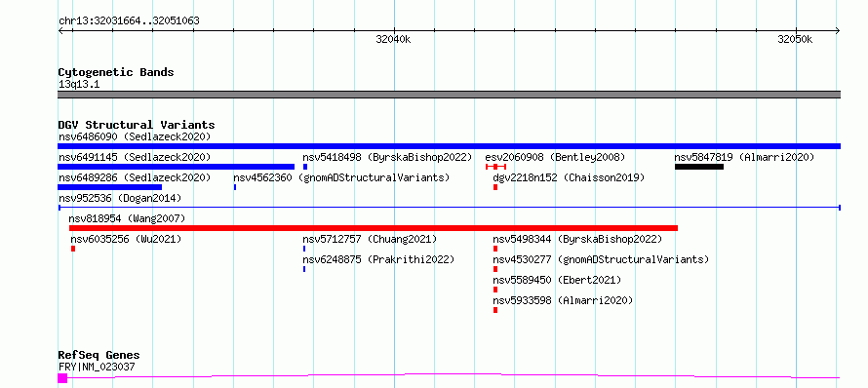Click the black nsv5847819 variant bar
868x388 pixels.
pyautogui.click(x=699, y=167)
